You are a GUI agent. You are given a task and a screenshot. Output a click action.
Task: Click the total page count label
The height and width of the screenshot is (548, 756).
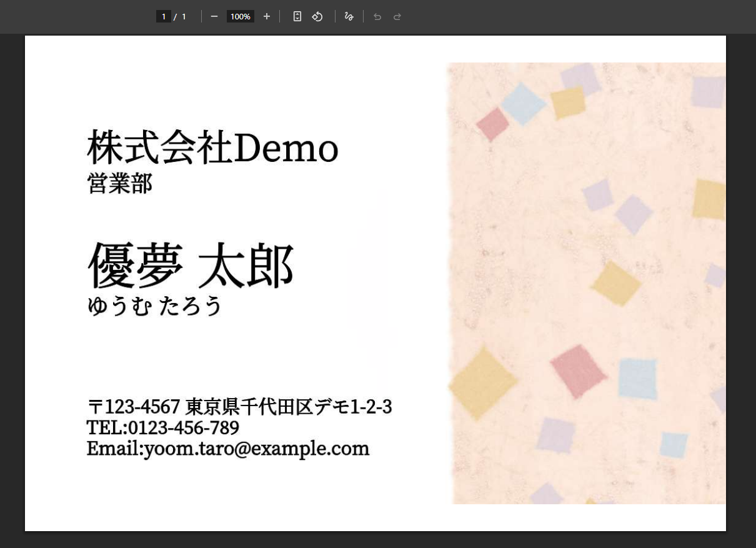(x=184, y=17)
